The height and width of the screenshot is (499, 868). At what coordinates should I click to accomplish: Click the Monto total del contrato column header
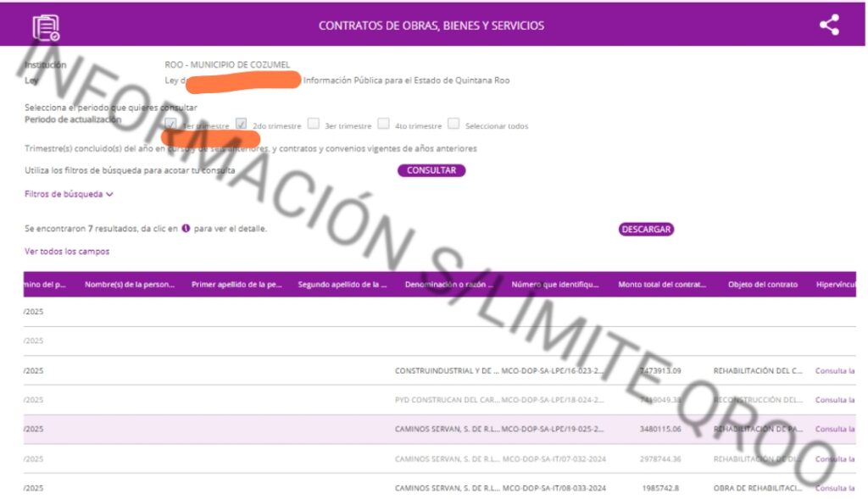tap(661, 285)
